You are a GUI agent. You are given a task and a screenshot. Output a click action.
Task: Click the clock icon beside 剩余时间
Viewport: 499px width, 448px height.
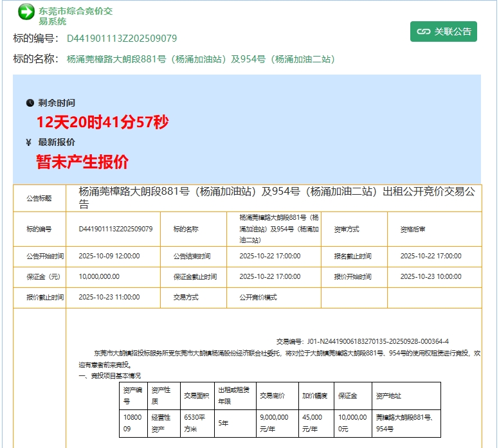(30, 103)
